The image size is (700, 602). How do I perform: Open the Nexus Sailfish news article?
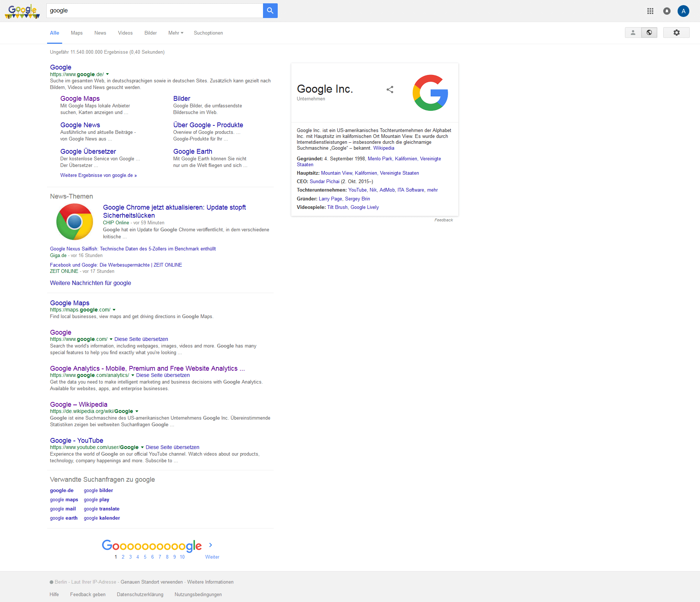[x=133, y=249]
